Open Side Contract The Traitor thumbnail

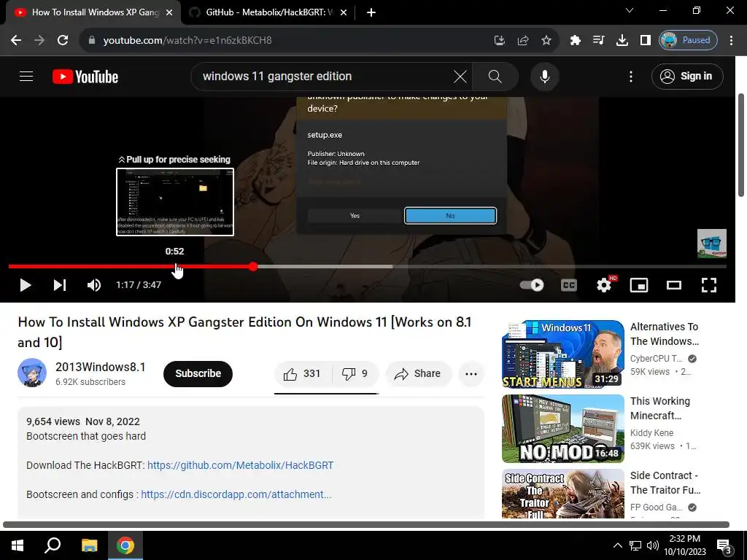[562, 494]
